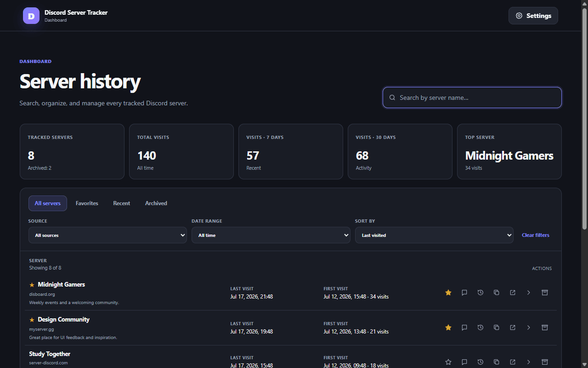The image size is (588, 368).
Task: Expand details chevron for Midnight Gamers
Action: [529, 293]
